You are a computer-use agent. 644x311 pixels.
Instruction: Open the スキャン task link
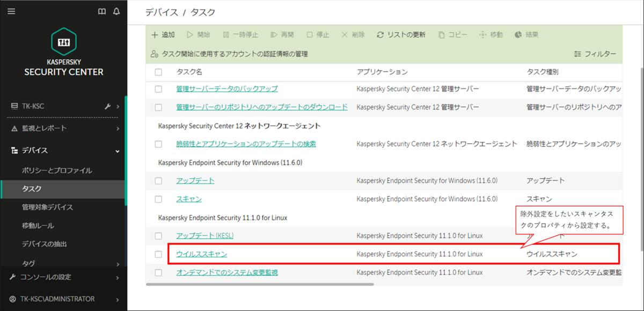(x=189, y=199)
